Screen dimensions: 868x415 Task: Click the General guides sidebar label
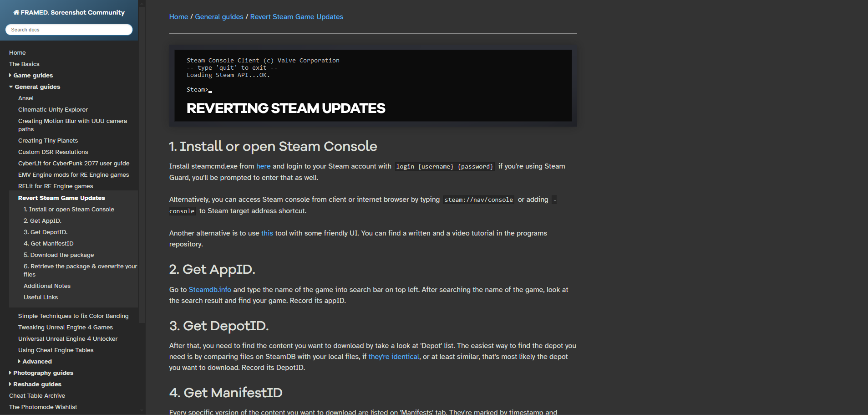[37, 87]
